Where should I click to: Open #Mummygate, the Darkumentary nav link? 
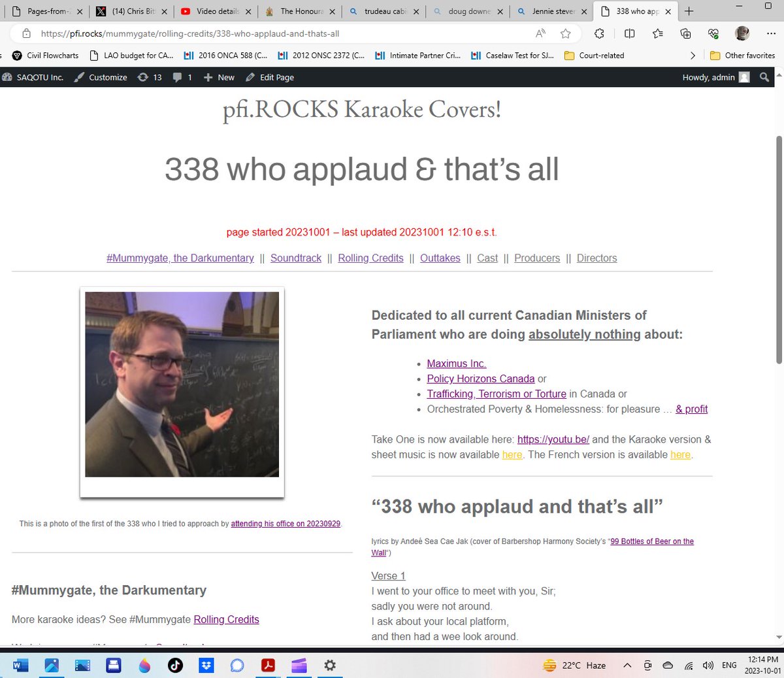pyautogui.click(x=180, y=258)
